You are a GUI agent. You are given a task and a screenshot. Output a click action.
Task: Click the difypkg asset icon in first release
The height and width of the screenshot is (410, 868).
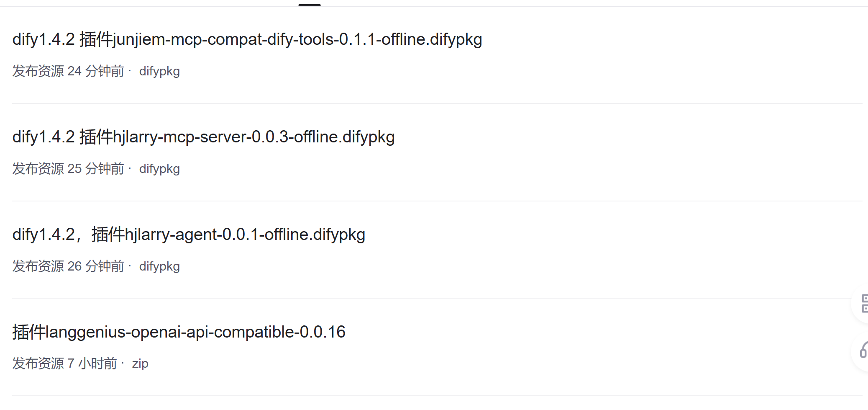pos(159,71)
